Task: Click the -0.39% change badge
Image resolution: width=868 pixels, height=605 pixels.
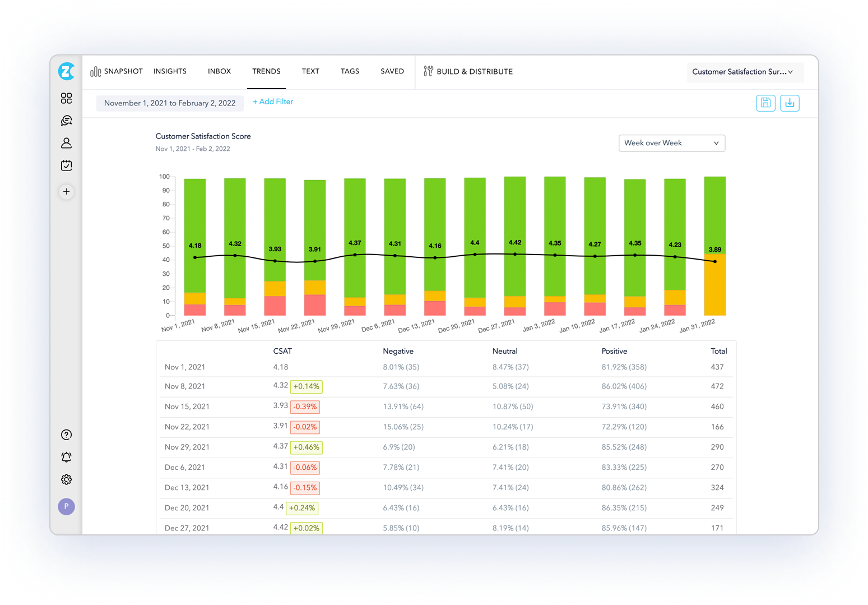Action: (305, 407)
